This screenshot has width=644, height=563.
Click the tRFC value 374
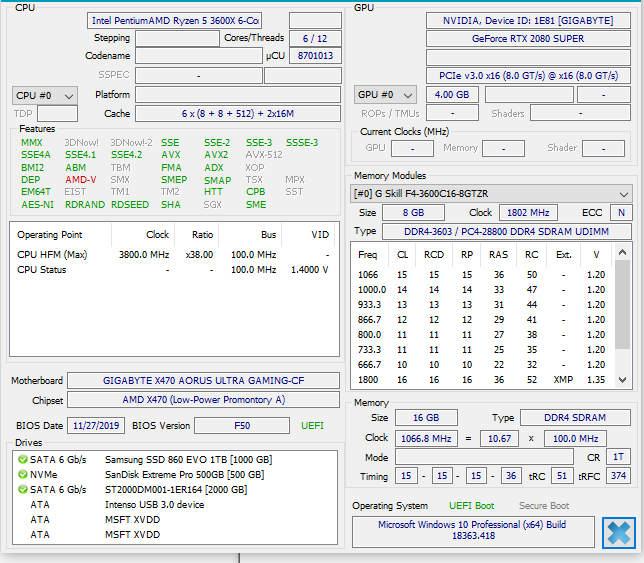[x=618, y=476]
